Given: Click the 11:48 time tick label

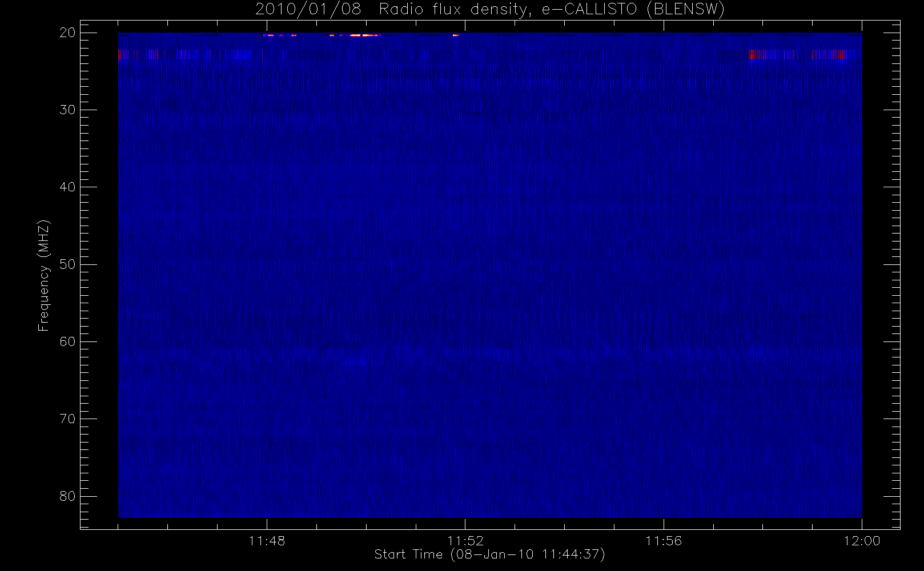Looking at the screenshot, I should [267, 541].
